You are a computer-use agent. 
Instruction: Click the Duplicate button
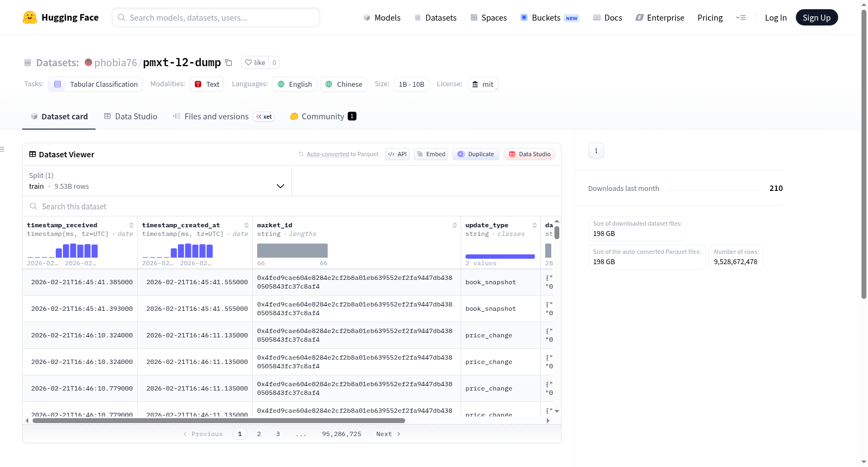475,155
